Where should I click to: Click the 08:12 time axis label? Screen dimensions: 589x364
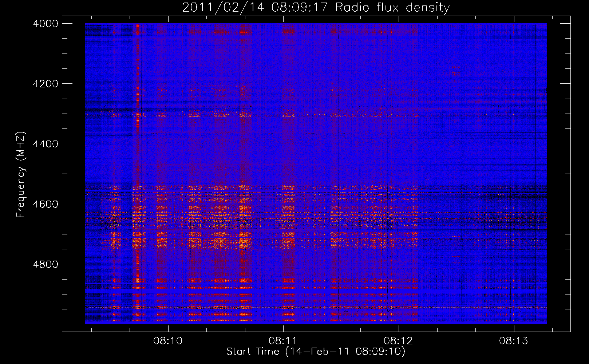pyautogui.click(x=398, y=341)
